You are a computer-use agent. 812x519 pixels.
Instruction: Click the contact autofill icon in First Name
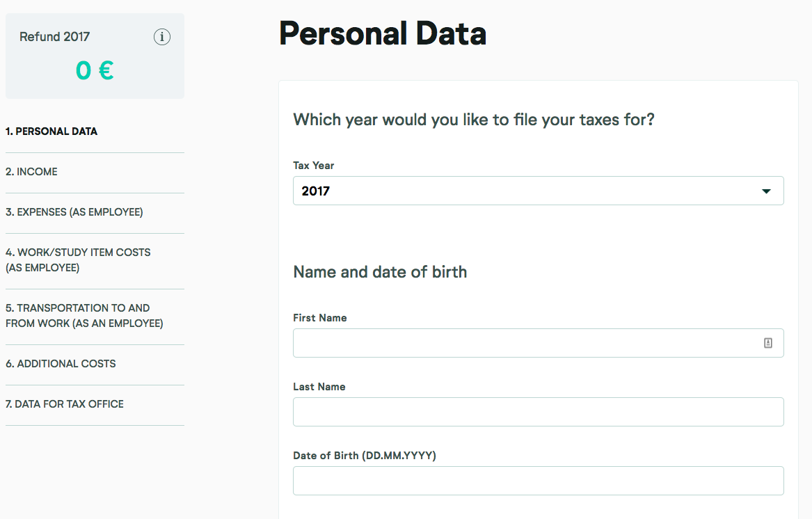(x=768, y=343)
